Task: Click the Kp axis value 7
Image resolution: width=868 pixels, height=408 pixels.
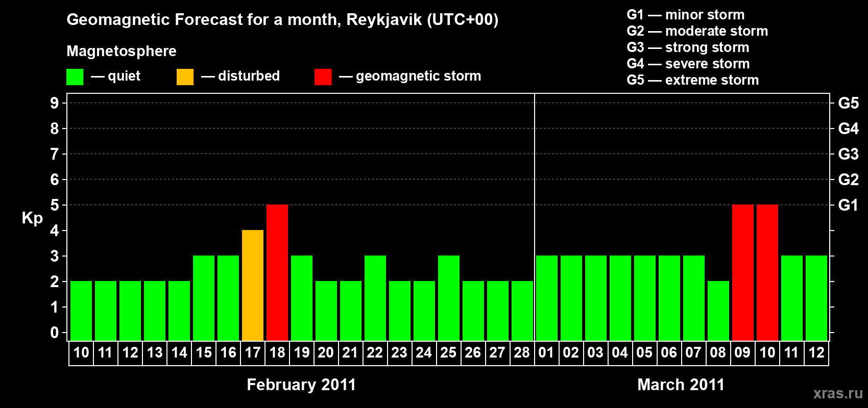Action: tap(55, 154)
